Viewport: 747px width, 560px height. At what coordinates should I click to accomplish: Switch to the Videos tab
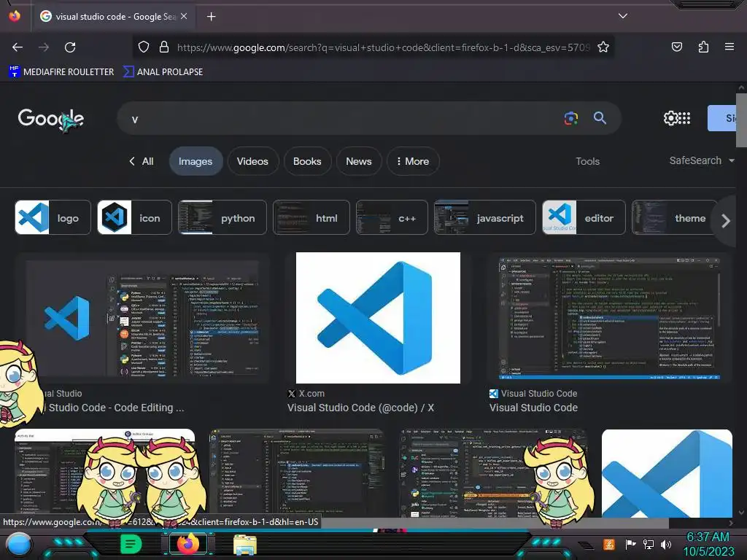(252, 161)
